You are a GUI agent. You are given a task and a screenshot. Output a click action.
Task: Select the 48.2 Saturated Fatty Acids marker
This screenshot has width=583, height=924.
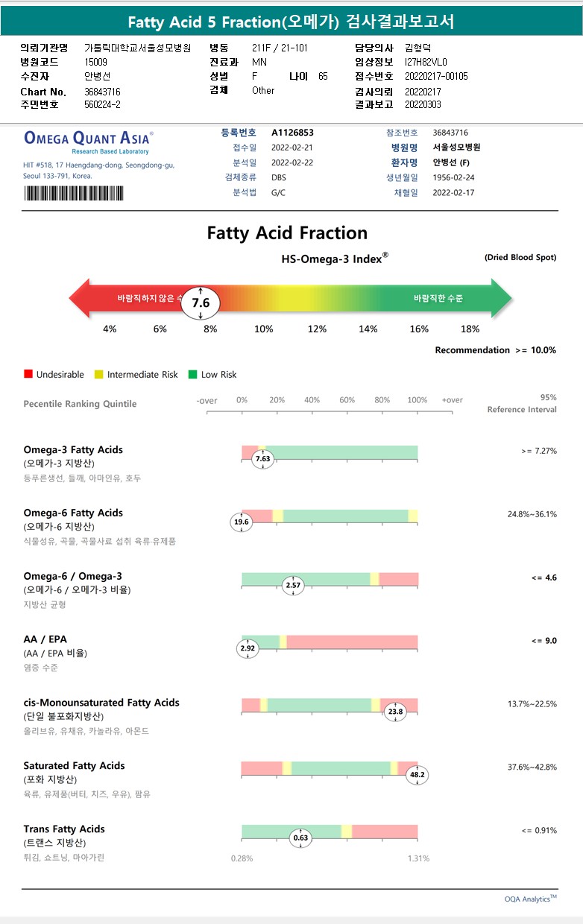click(x=417, y=775)
